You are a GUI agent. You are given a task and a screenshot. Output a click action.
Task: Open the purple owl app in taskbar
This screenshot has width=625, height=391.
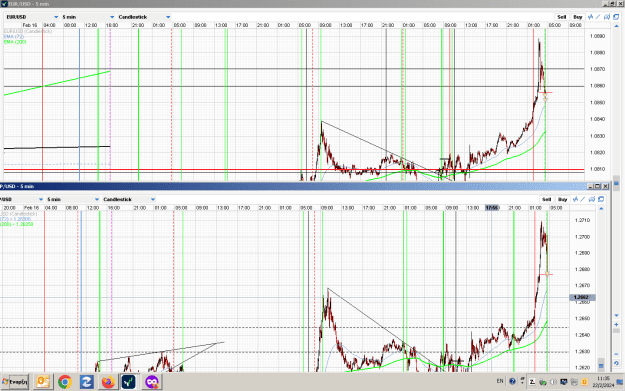(151, 382)
